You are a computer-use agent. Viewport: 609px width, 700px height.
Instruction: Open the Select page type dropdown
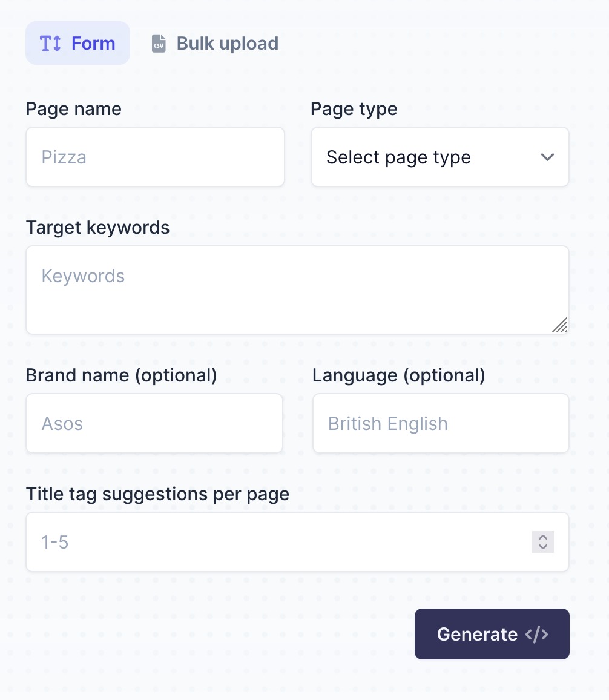point(439,157)
